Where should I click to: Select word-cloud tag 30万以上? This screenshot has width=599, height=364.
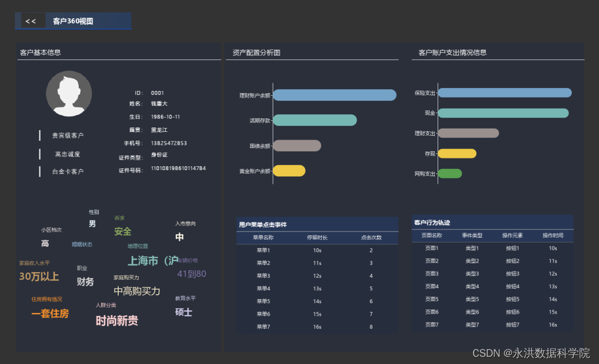point(39,276)
